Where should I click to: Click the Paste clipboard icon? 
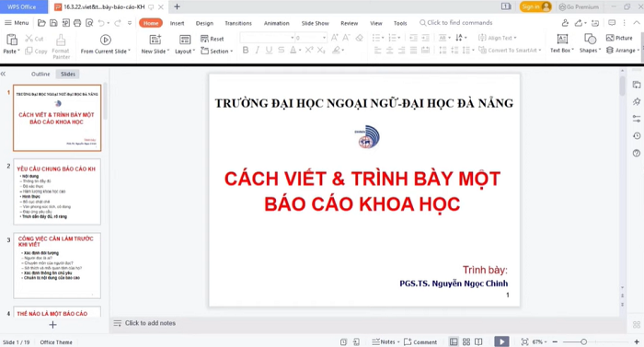[x=12, y=40]
